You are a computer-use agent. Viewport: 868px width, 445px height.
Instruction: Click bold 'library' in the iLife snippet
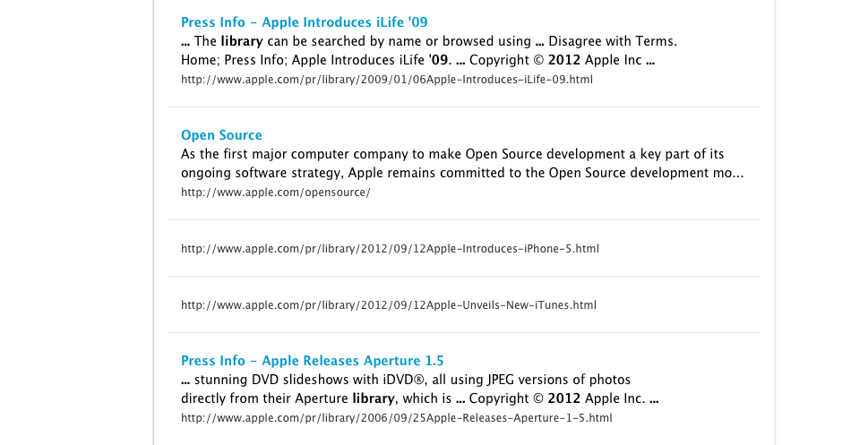(x=241, y=41)
